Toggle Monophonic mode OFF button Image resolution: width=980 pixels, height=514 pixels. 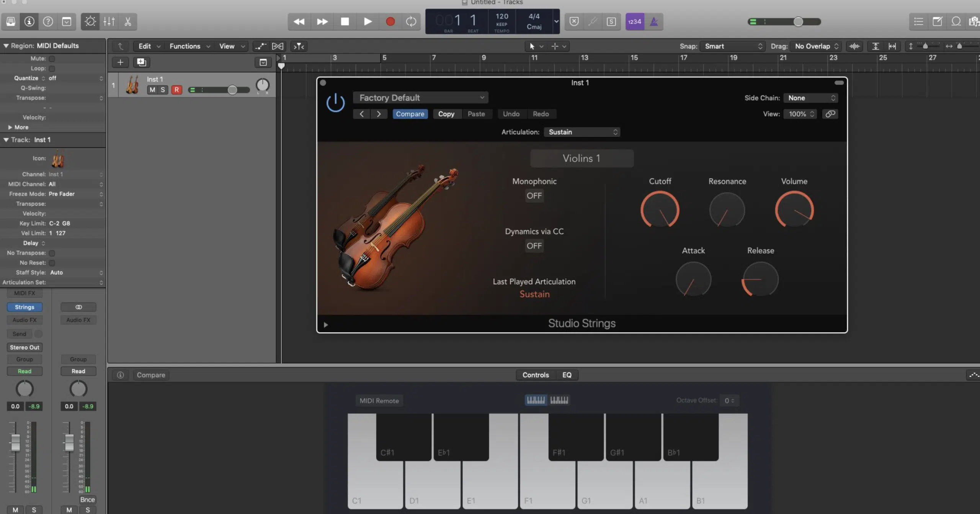(x=533, y=196)
